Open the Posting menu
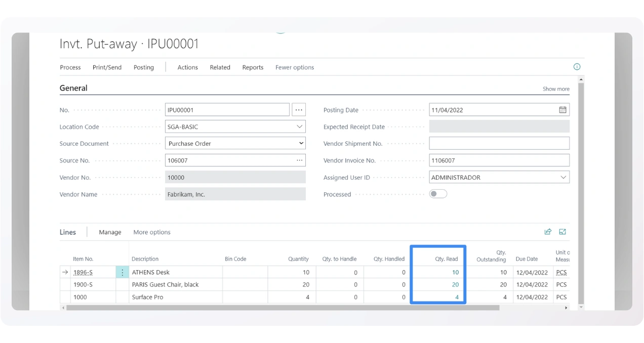The width and height of the screenshot is (644, 343). click(144, 67)
